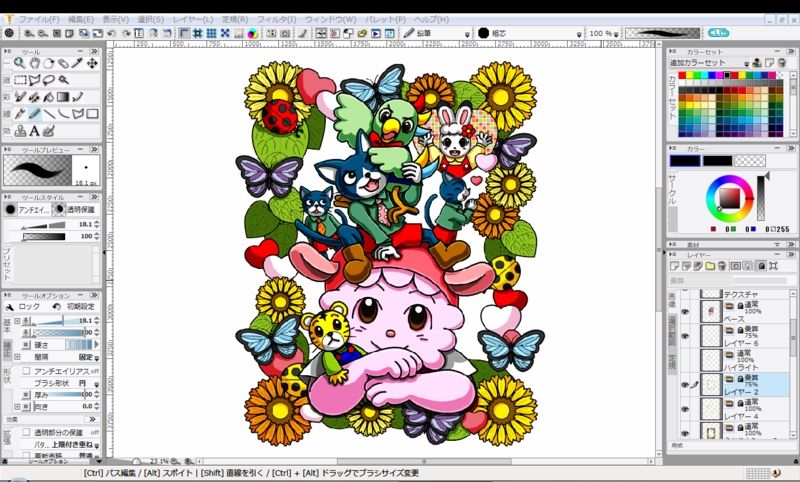Open the 間隔 固定 dropdown
Viewport: 800px width, 482px height.
96,358
